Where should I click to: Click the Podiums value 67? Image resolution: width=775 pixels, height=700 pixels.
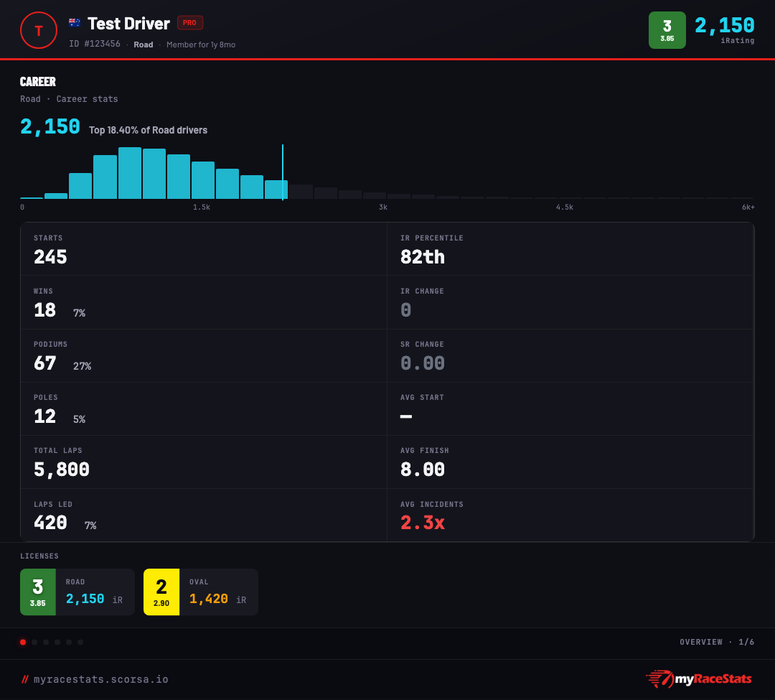(x=45, y=363)
